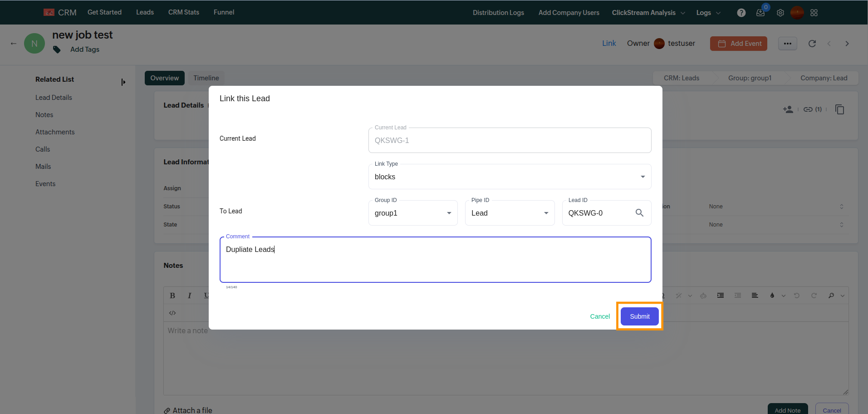Image resolution: width=868 pixels, height=414 pixels.
Task: Open dropdown arrow next to magic wand
Action: point(690,296)
